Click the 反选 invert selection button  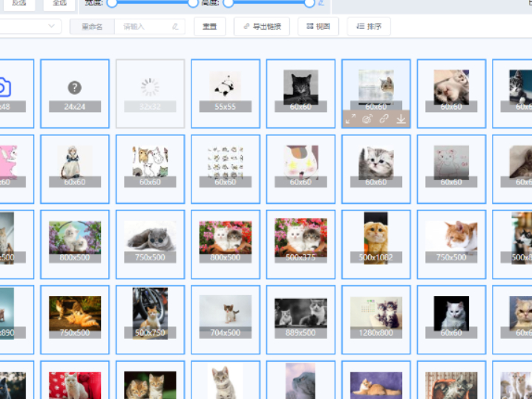coord(19,4)
